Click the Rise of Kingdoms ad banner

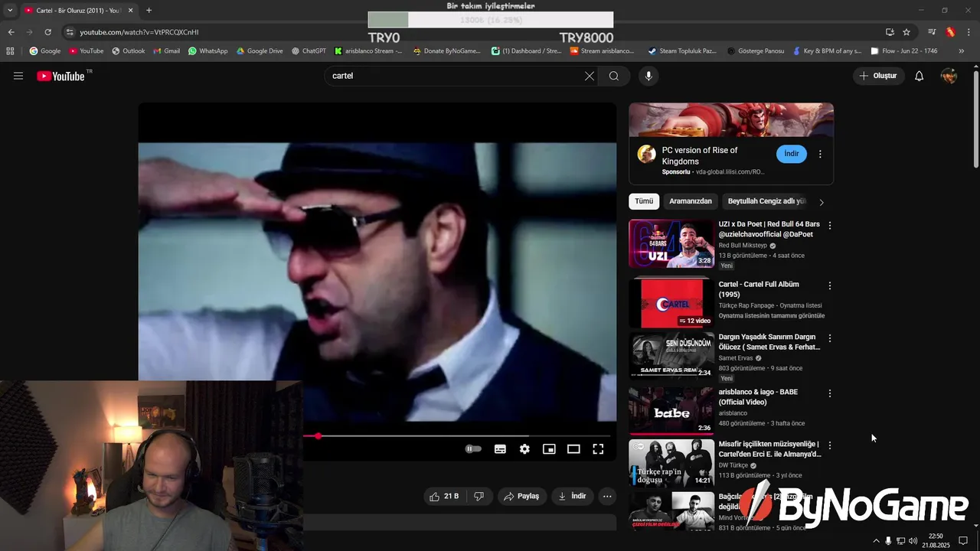point(731,120)
